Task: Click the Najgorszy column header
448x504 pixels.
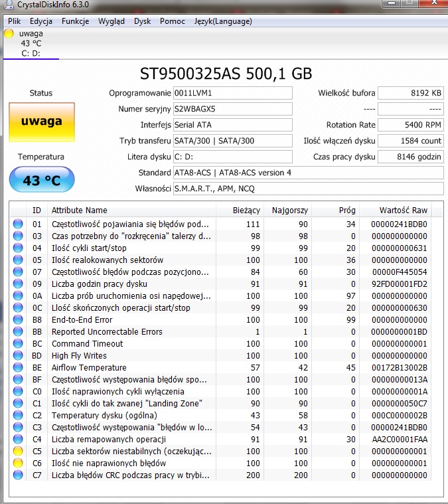Action: coord(287,210)
